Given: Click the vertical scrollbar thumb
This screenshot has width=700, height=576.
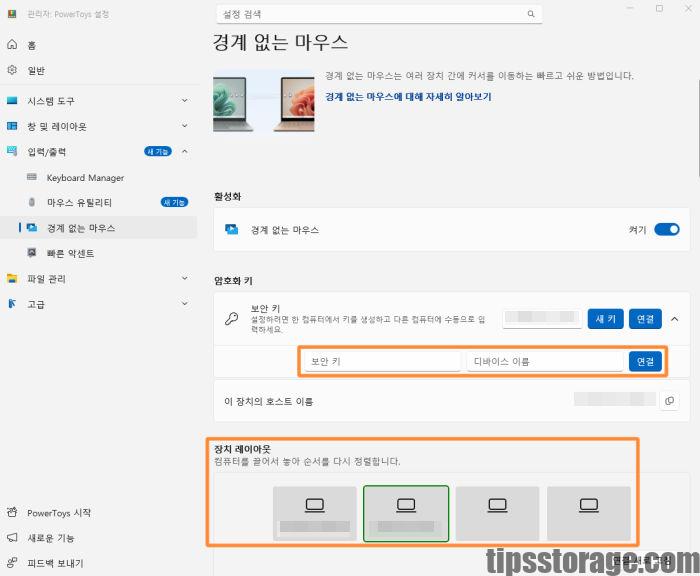Looking at the screenshot, I should pyautogui.click(x=697, y=129).
